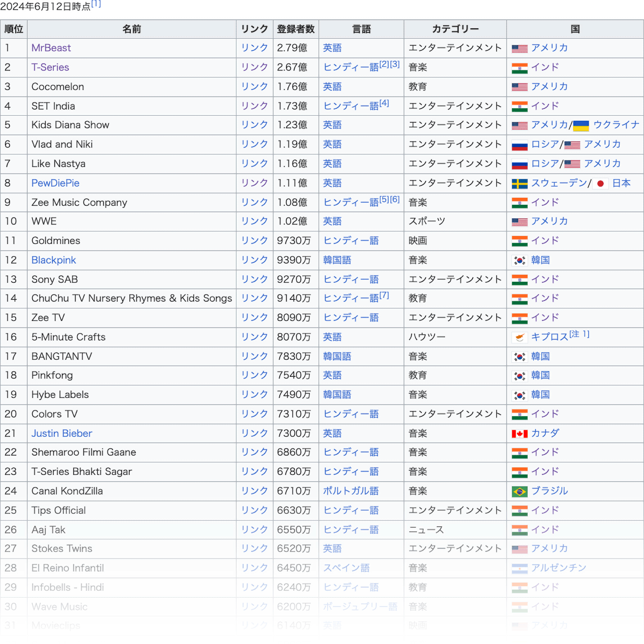
Task: Select the 9390万 subscriber count
Action: tap(294, 260)
